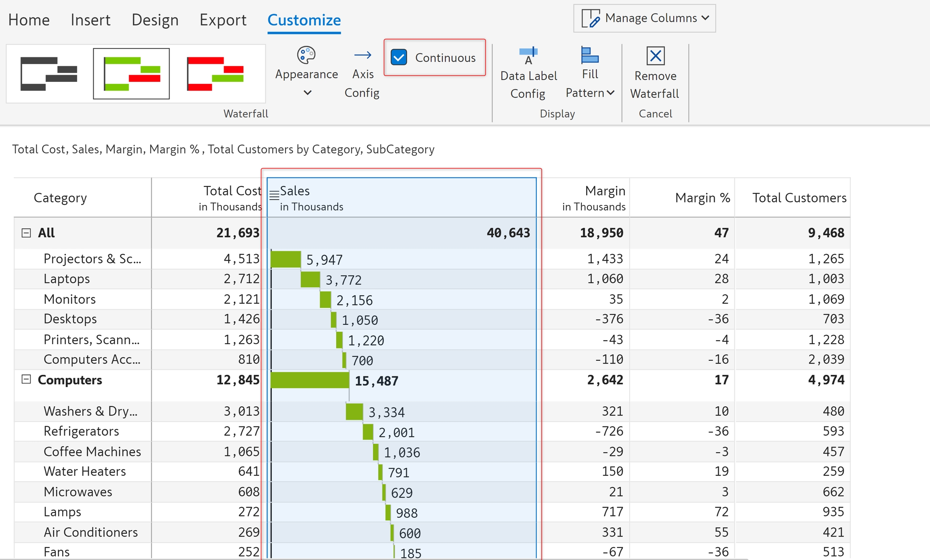The image size is (930, 560).
Task: Click the Sales column menu icon
Action: pyautogui.click(x=274, y=196)
